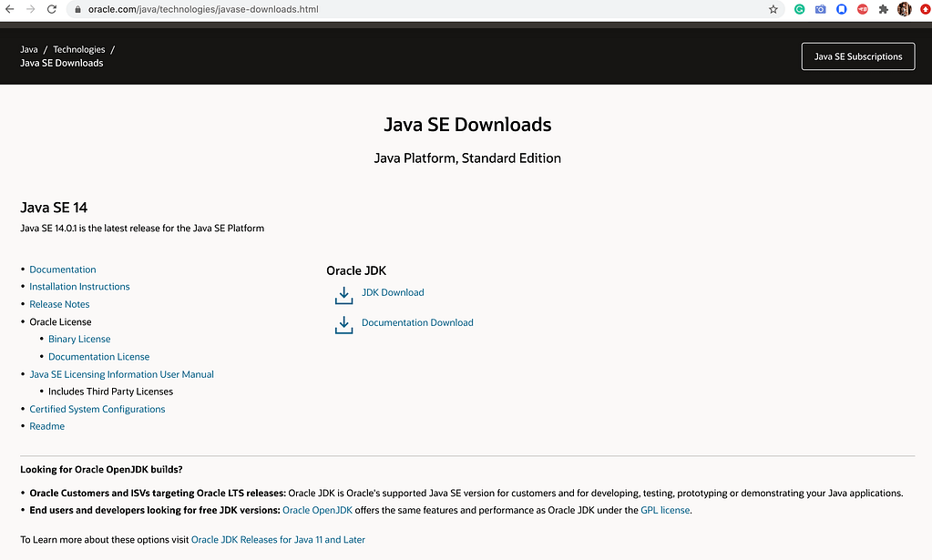Viewport: 932px width, 560px height.
Task: Go back with the browser back arrow
Action: click(x=9, y=9)
